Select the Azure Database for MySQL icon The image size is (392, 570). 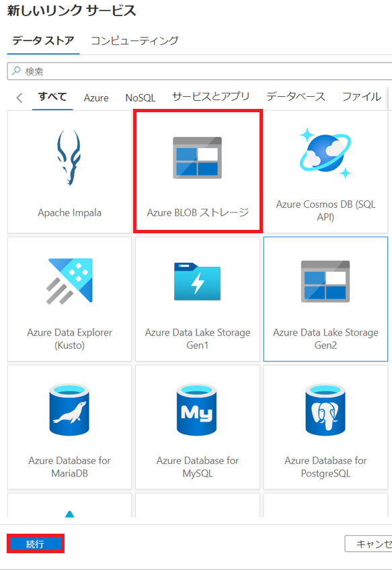(x=197, y=409)
